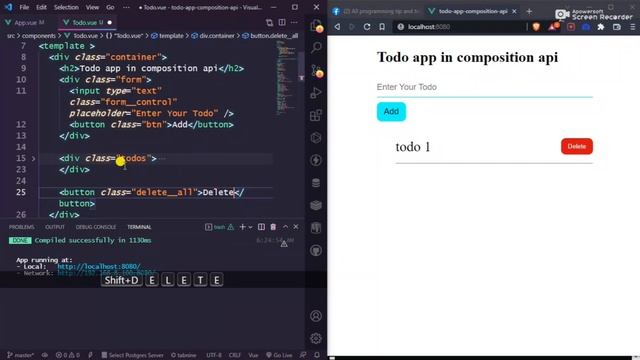Click the red Delete button for todo 1
The width and height of the screenshot is (640, 360).
(577, 146)
